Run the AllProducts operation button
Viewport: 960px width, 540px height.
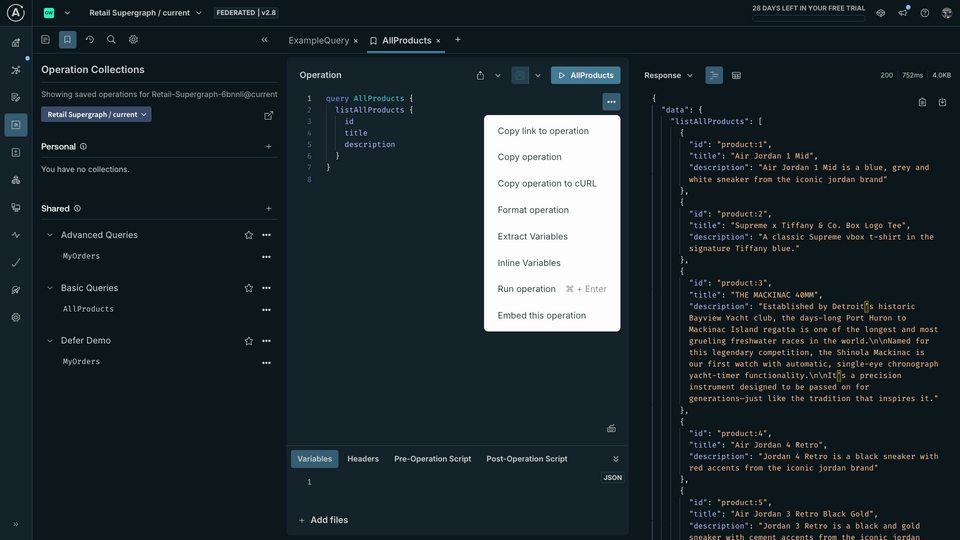tap(585, 75)
